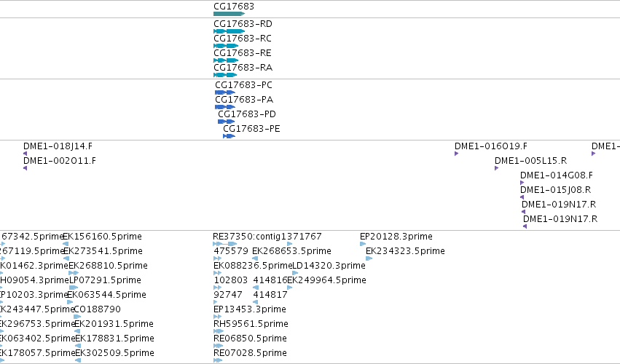Click the EK088236.5prime label
This screenshot has width=620, height=364.
[253, 266]
